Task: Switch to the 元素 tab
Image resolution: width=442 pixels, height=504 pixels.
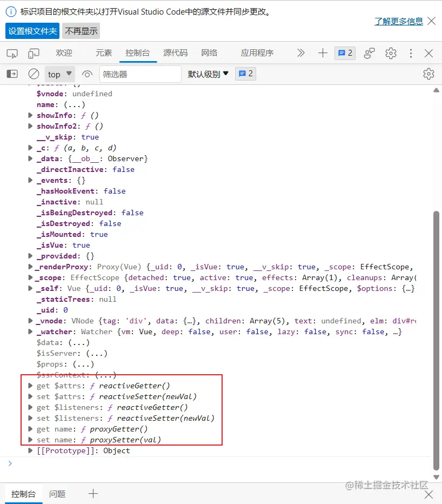Action: [103, 53]
